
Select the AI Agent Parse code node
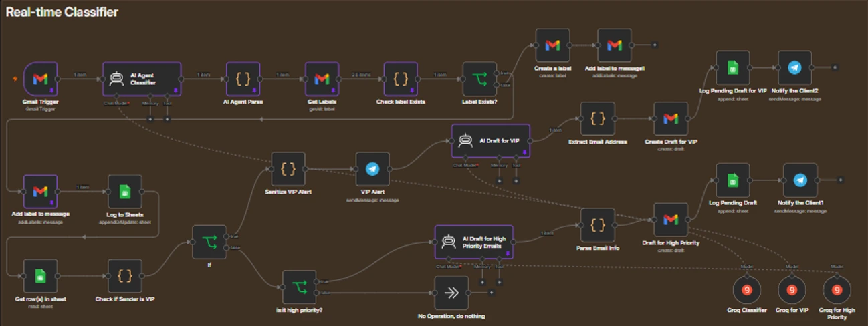pos(243,79)
